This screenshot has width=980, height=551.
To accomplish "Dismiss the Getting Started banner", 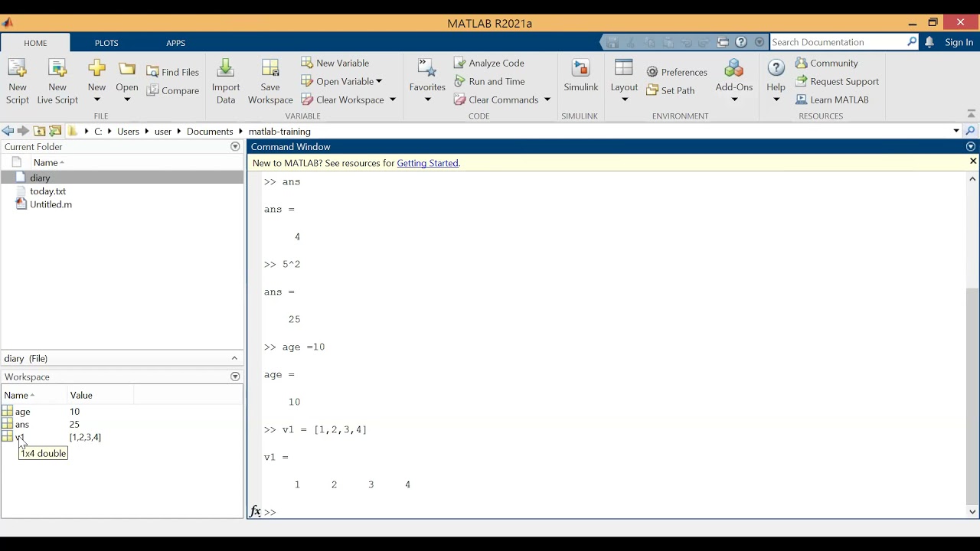I will click(973, 161).
